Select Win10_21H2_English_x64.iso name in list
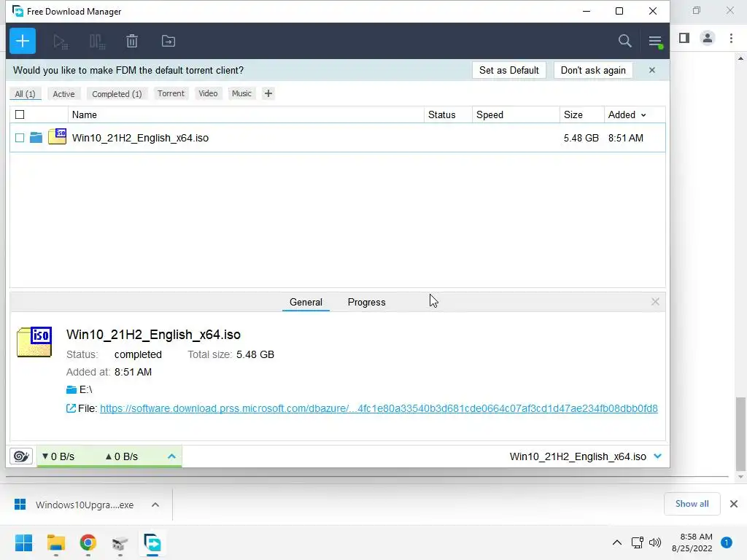 140,138
